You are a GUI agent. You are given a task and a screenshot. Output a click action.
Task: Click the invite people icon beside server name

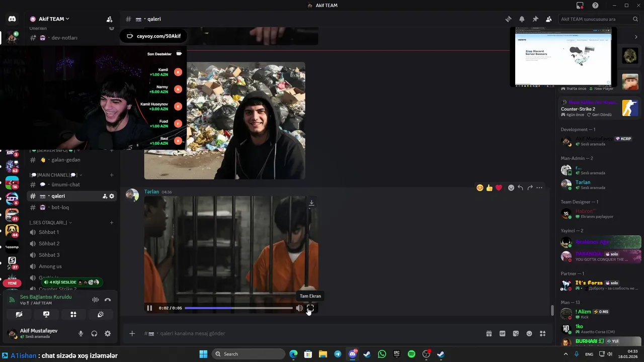click(109, 19)
